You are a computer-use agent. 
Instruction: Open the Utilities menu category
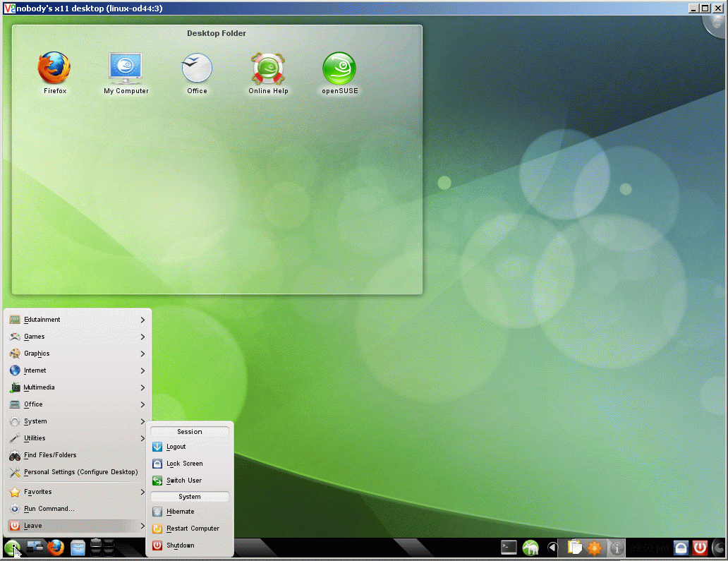click(x=78, y=438)
